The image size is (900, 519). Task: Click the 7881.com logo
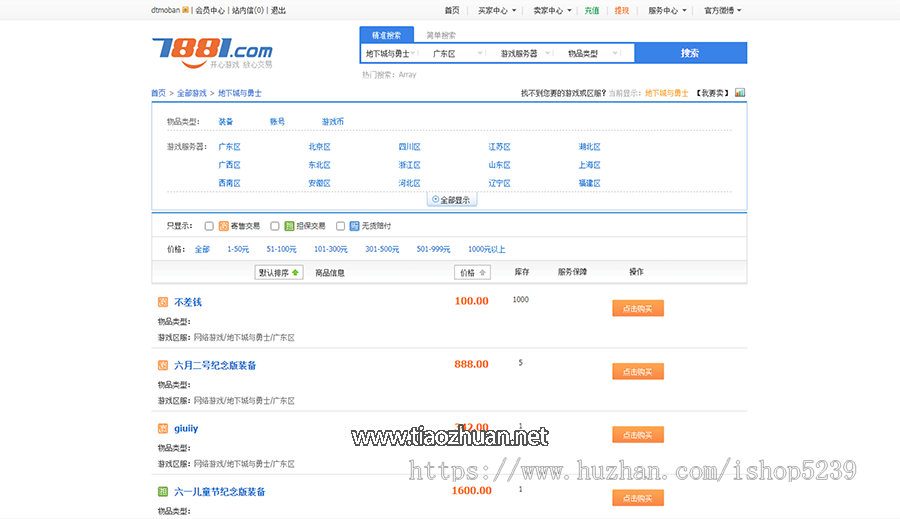[x=212, y=50]
